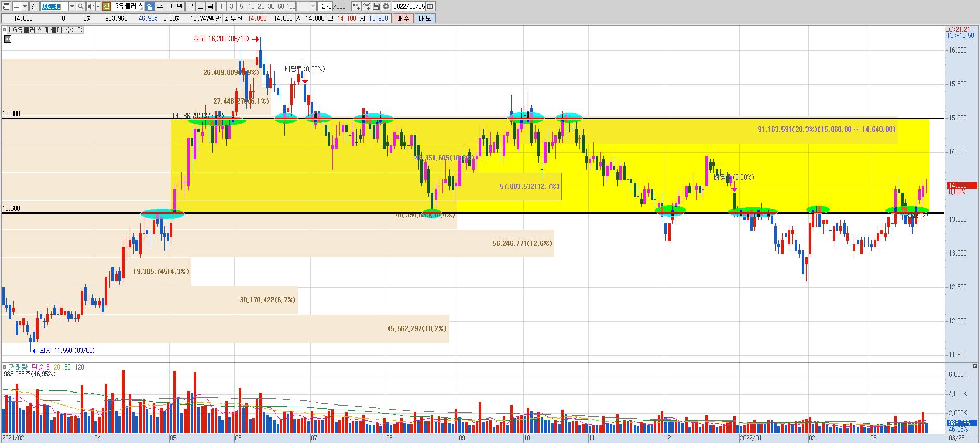Open the calendar picker icon
This screenshot has height=443, width=980.
(x=430, y=6)
